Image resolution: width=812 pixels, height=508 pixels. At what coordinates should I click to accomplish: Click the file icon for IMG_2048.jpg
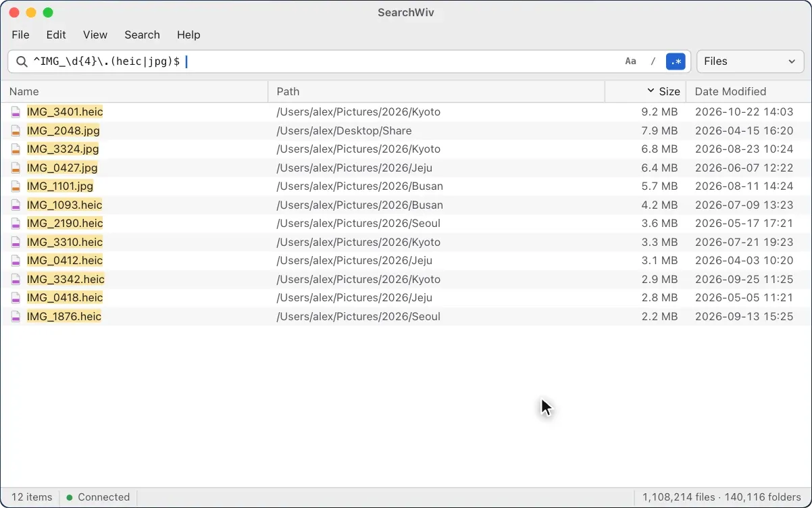click(16, 131)
